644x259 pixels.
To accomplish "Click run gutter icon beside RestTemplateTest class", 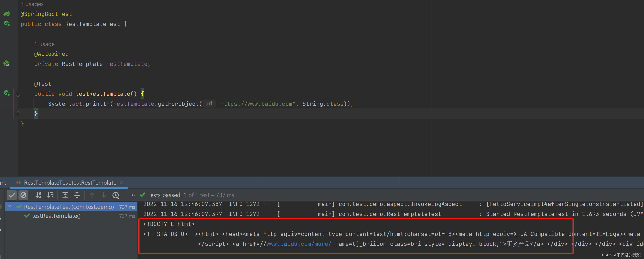I will (7, 24).
